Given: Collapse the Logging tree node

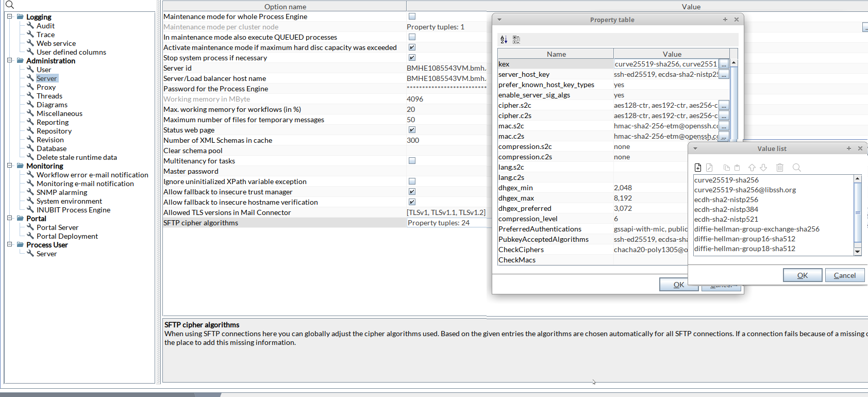Looking at the screenshot, I should point(9,16).
